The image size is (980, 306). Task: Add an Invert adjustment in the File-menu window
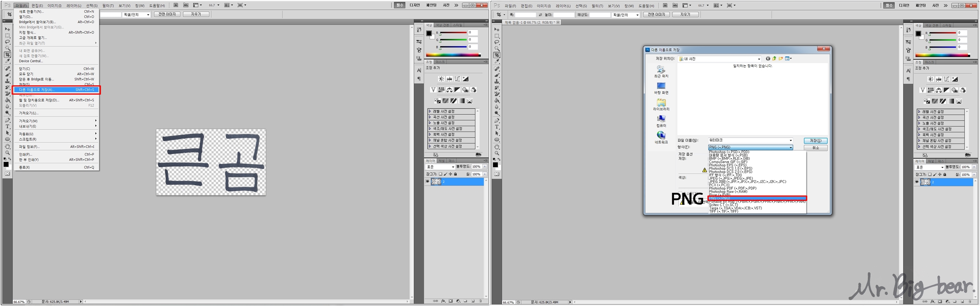tap(437, 101)
